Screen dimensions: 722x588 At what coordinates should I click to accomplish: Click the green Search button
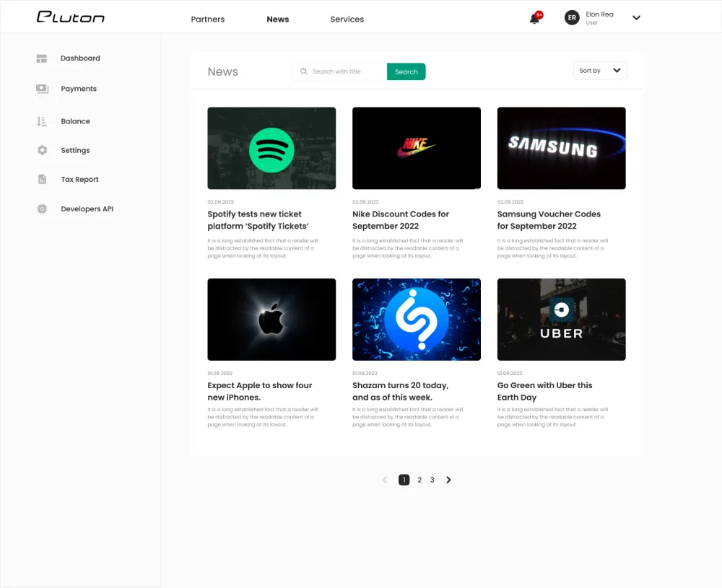pos(406,71)
